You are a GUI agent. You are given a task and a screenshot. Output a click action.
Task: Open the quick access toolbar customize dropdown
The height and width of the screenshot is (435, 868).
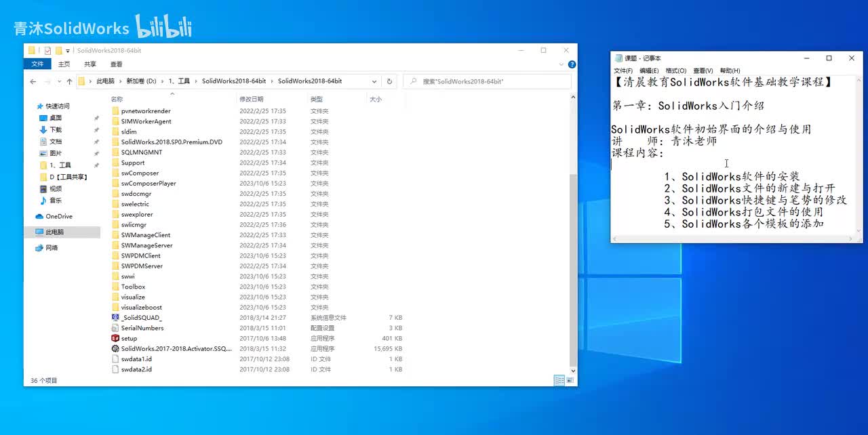(68, 51)
